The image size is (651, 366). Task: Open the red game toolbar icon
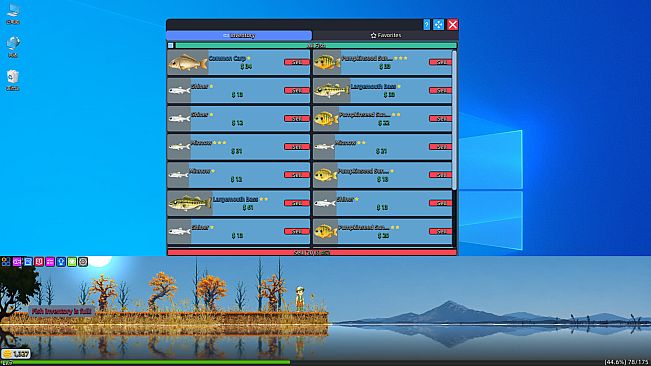tap(39, 261)
